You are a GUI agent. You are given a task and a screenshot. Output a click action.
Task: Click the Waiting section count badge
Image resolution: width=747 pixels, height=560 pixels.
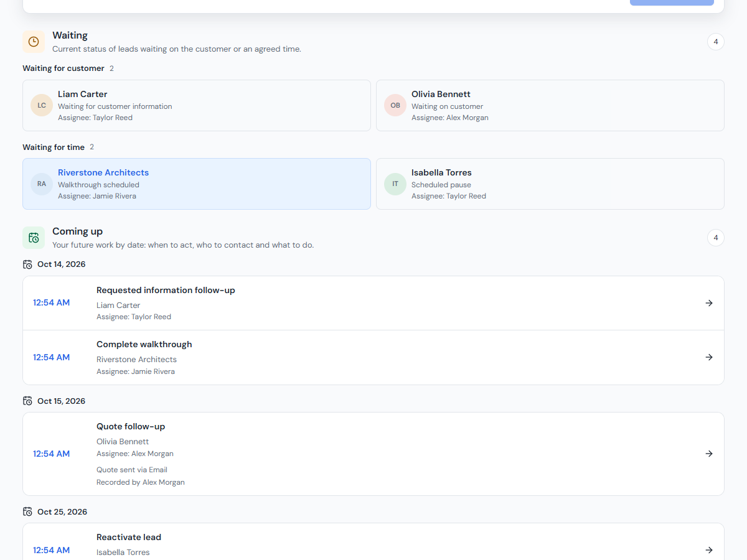pos(716,42)
